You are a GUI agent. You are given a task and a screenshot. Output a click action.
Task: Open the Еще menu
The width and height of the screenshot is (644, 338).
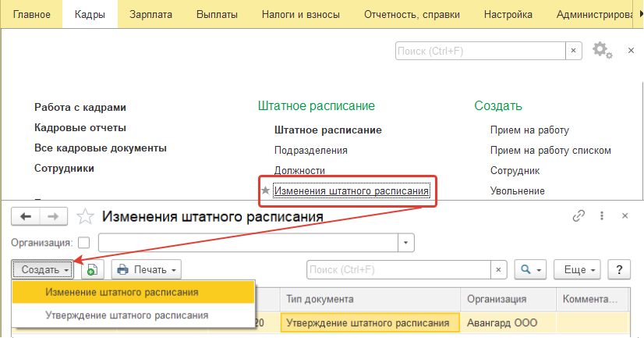click(x=577, y=270)
